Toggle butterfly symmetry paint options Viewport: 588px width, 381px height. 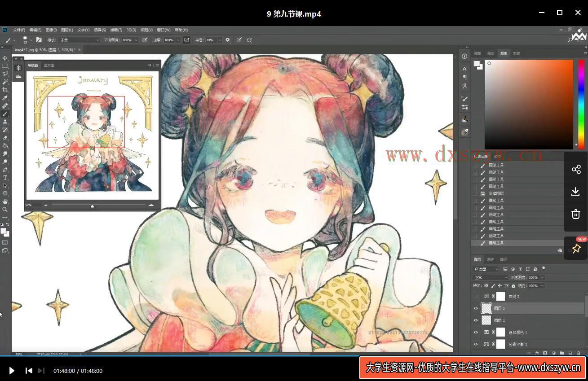(x=249, y=40)
